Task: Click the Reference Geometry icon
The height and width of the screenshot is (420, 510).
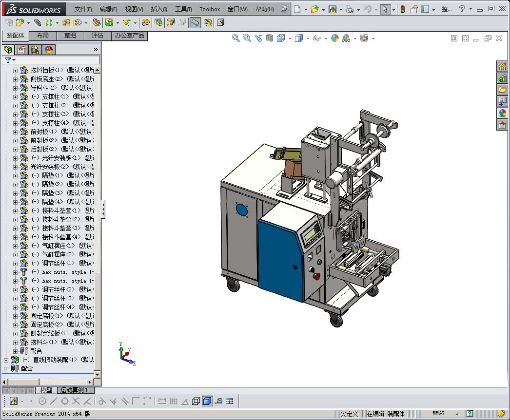Action: point(126,22)
